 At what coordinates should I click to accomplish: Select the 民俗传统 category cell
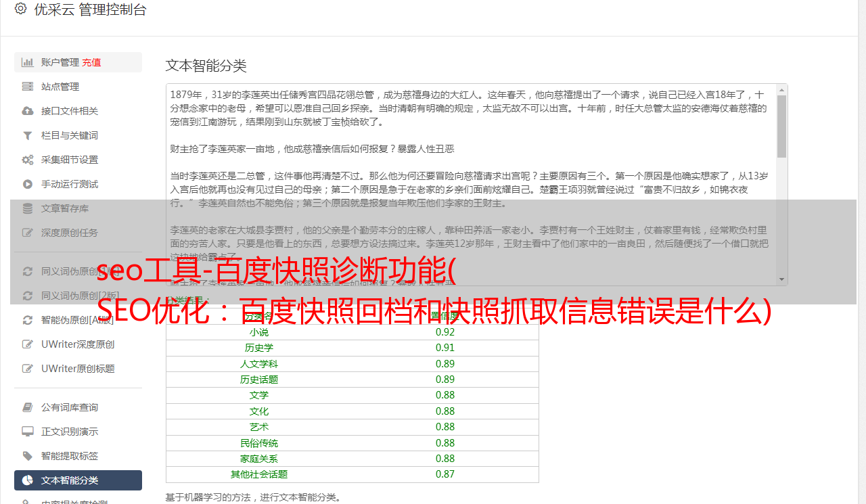[259, 443]
